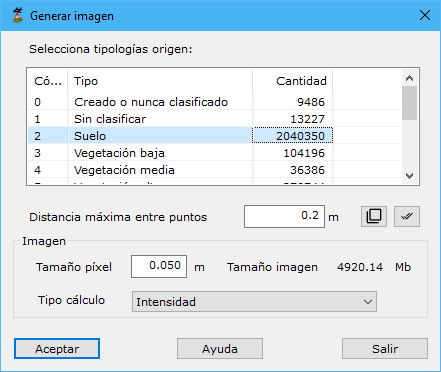Click the code cell 4
441x372 pixels.
click(x=48, y=170)
